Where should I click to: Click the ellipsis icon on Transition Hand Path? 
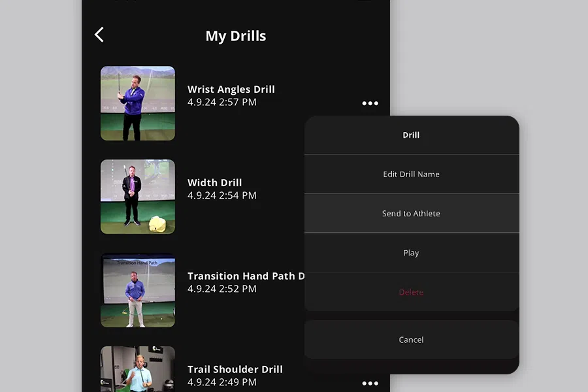[x=370, y=289]
